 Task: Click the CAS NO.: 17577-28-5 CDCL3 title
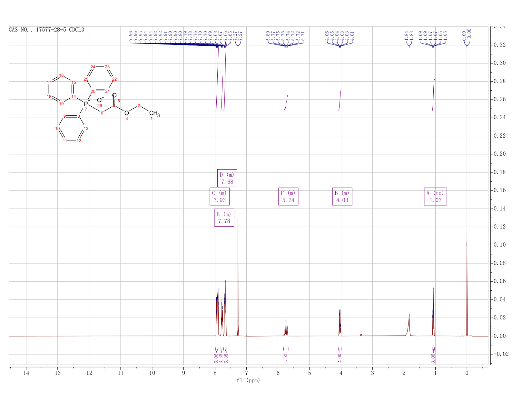click(x=46, y=30)
